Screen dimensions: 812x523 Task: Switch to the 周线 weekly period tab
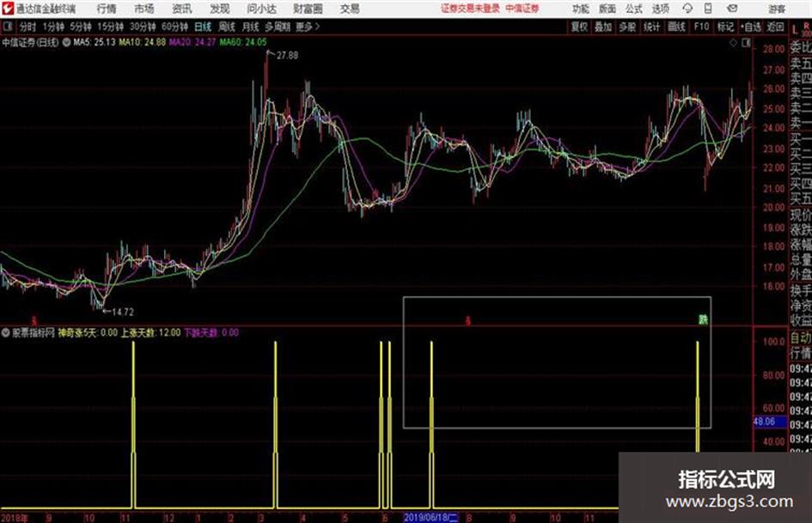point(227,26)
